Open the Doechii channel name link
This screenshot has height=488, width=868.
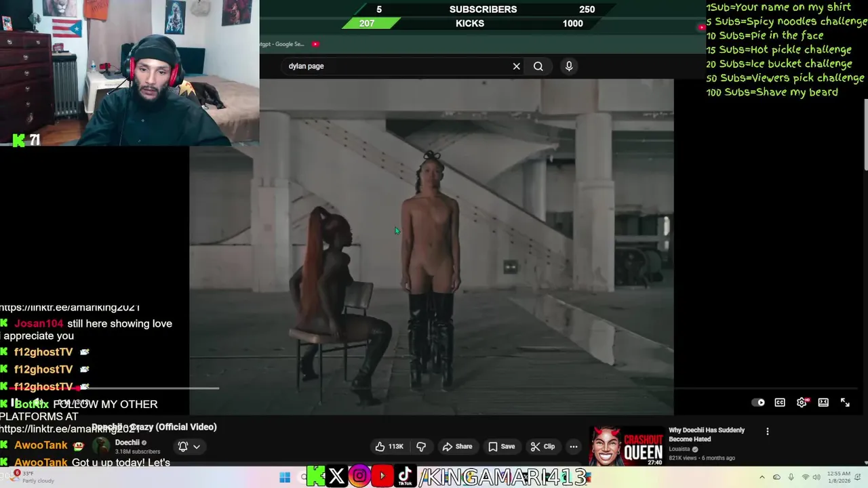point(127,443)
